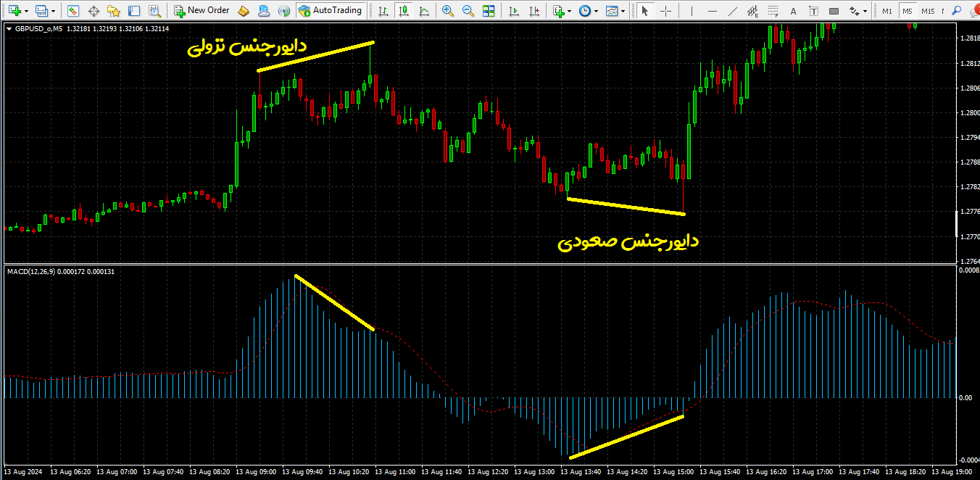Open the Data Window crosshair icon
Image resolution: width=980 pixels, height=480 pixels.
[x=94, y=11]
